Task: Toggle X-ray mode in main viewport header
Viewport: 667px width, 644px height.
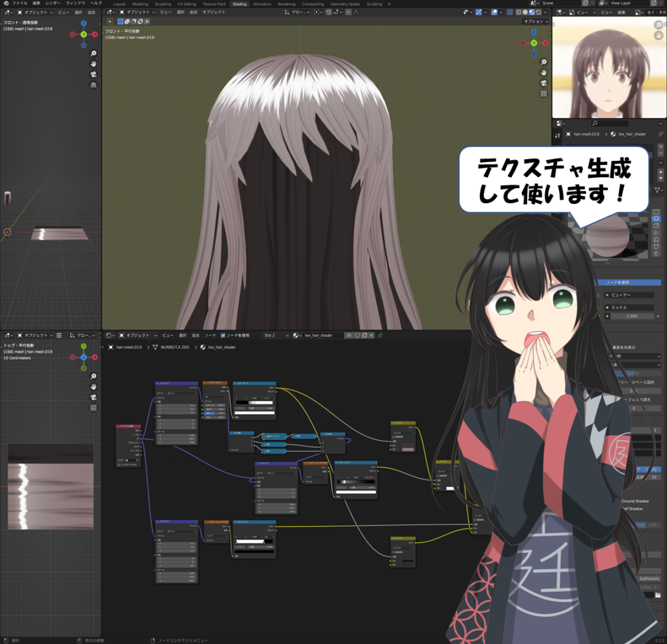Action: pos(510,12)
